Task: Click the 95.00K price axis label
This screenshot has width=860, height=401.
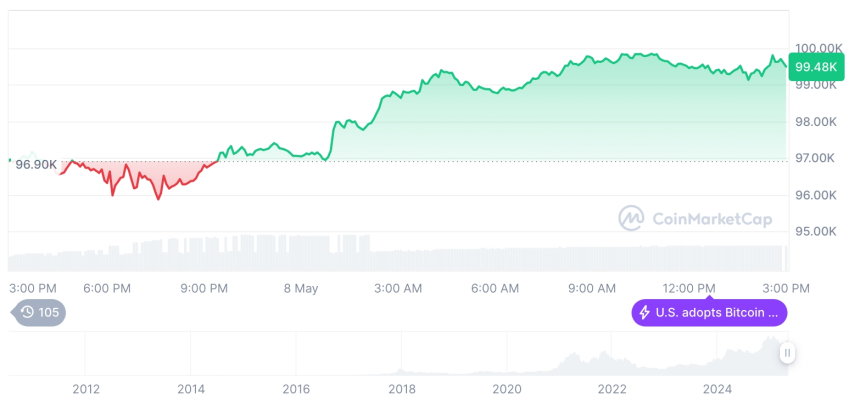Action: 816,231
